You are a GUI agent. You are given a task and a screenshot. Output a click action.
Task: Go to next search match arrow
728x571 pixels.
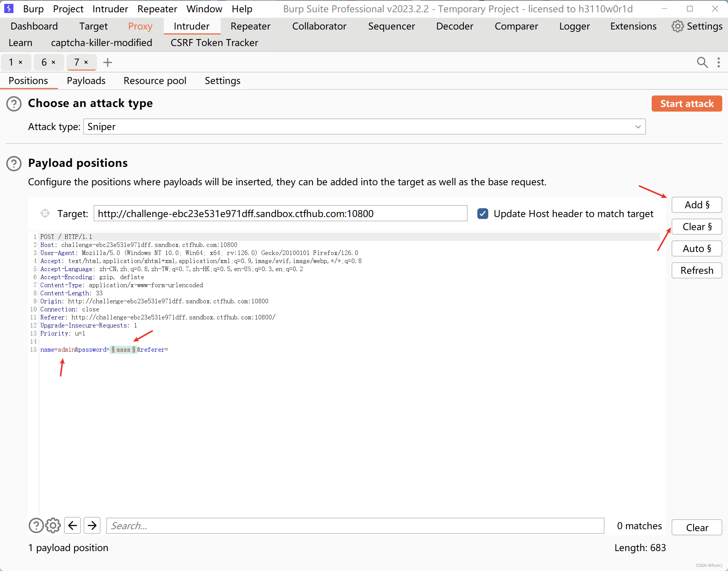point(92,525)
